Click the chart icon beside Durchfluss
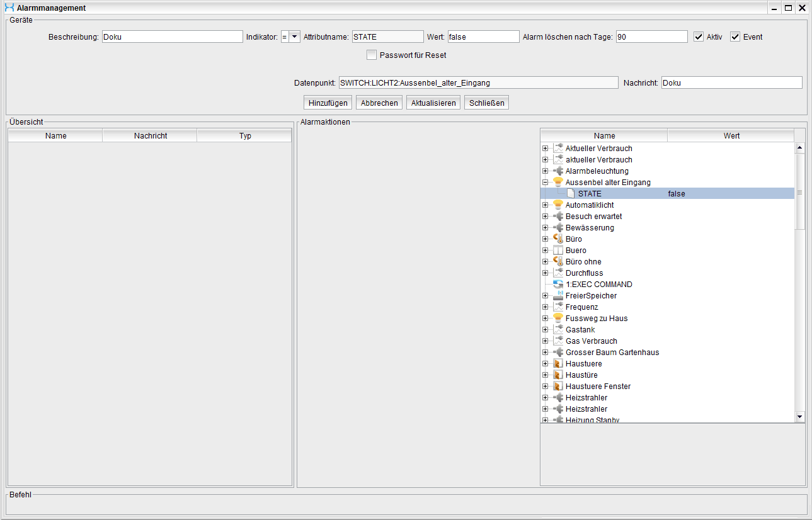812x520 pixels. tap(558, 273)
